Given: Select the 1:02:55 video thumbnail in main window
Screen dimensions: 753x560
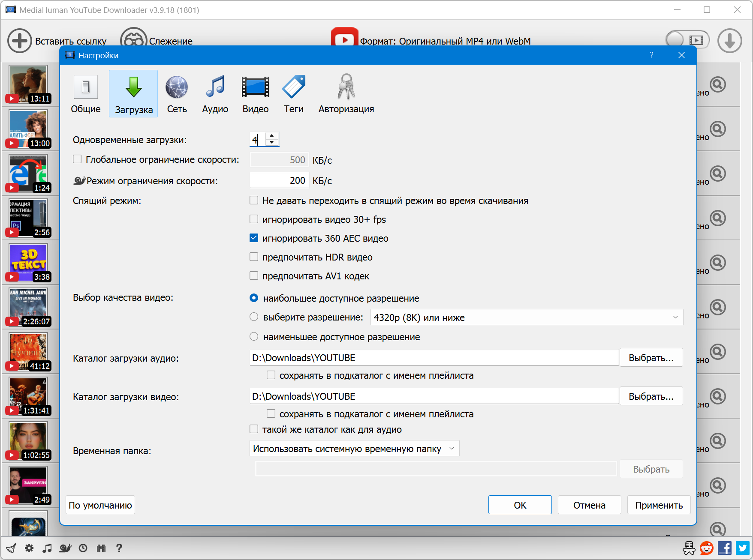Looking at the screenshot, I should pyautogui.click(x=28, y=441).
